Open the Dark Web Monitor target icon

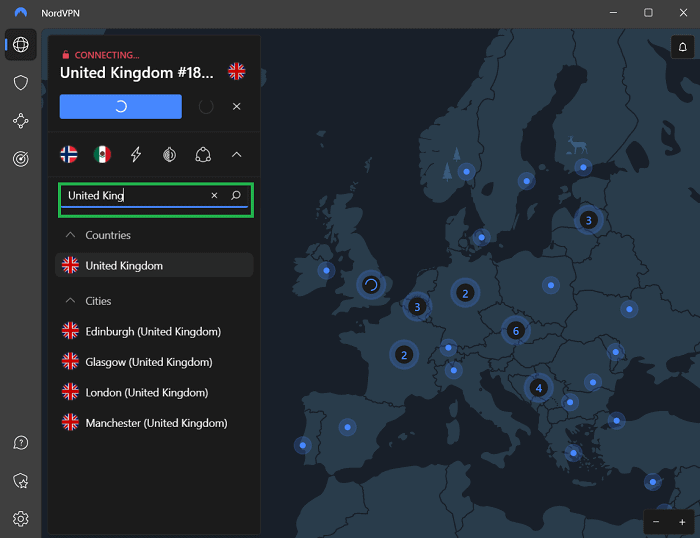tap(20, 158)
